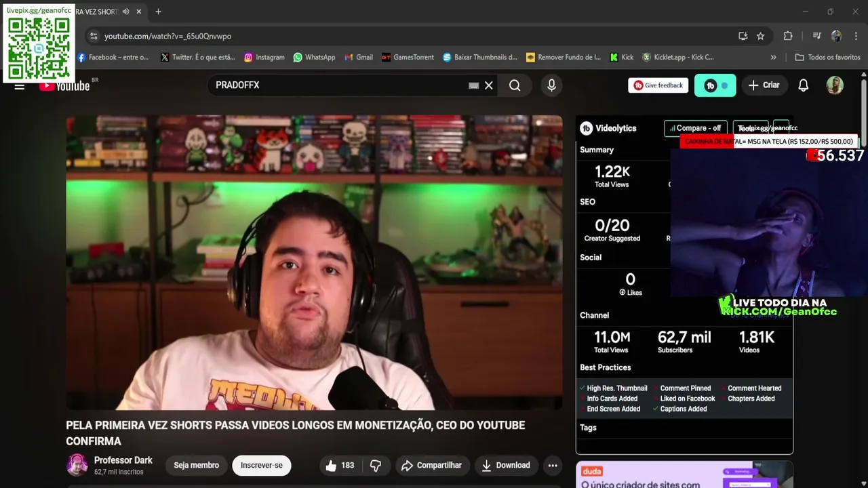Open the Criar create menu
This screenshot has width=868, height=488.
coord(764,85)
